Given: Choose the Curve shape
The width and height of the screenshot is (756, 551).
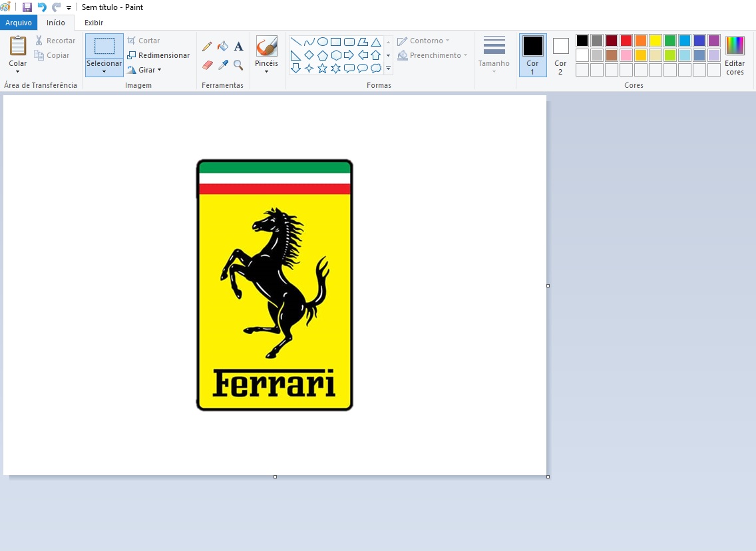Looking at the screenshot, I should pos(309,42).
